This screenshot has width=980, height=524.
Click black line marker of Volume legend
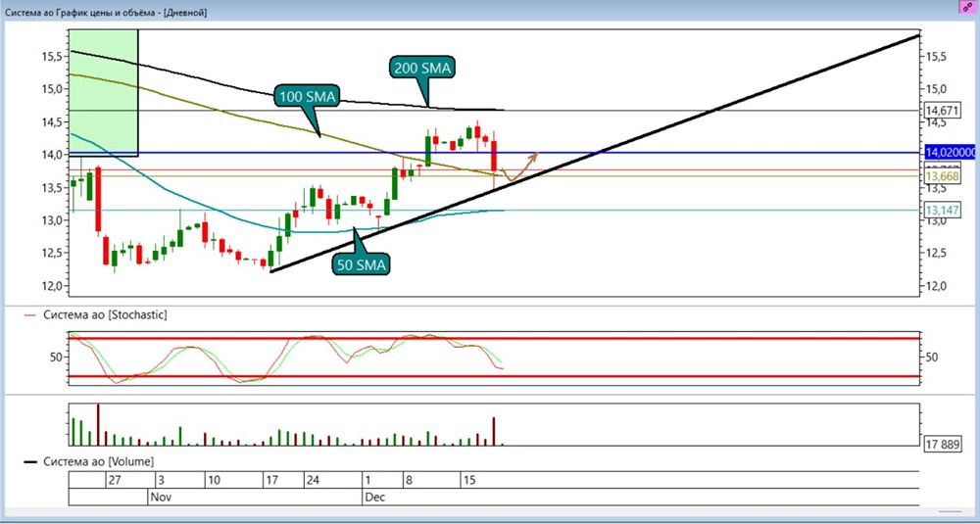pyautogui.click(x=30, y=462)
